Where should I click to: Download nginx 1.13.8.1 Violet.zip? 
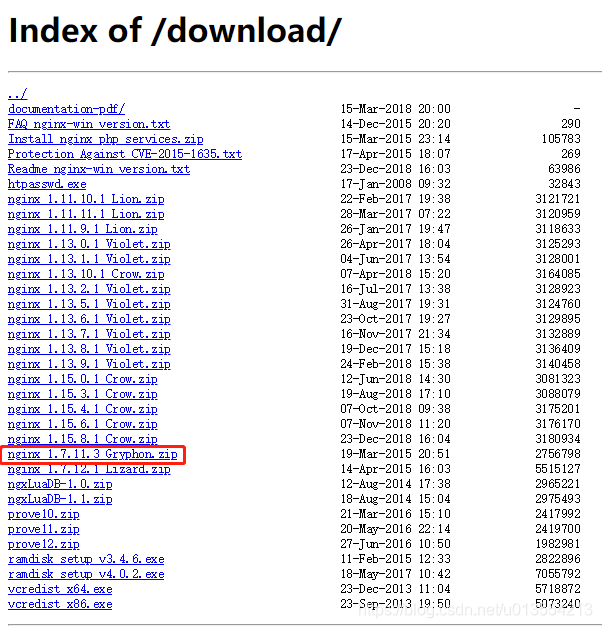[x=89, y=349]
